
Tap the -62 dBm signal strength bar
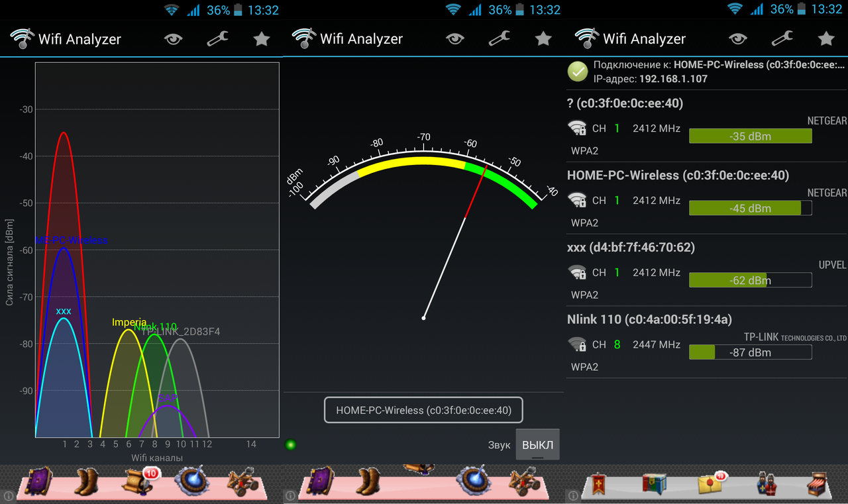tap(751, 281)
